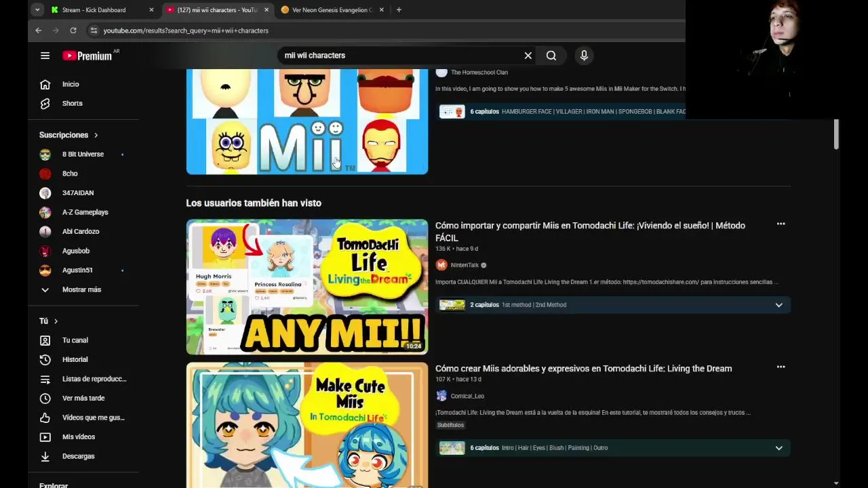Close the Neon Genesis Evangelion tab
868x488 pixels.
tap(382, 10)
